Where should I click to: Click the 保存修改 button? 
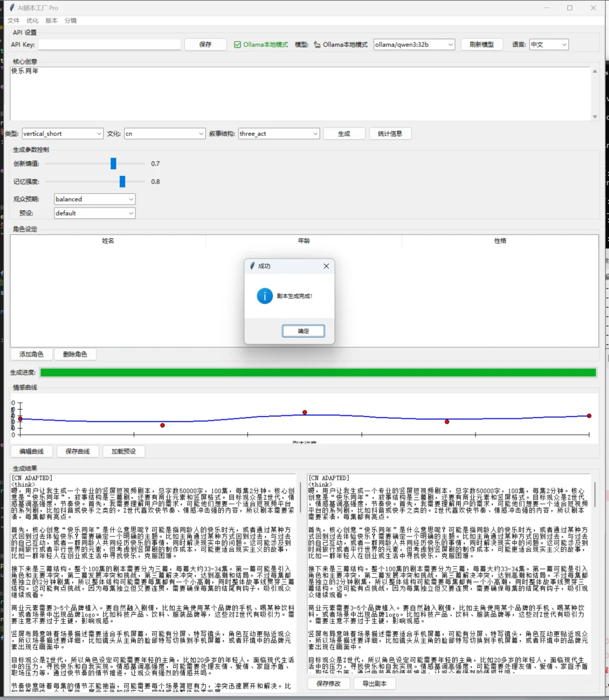(329, 683)
